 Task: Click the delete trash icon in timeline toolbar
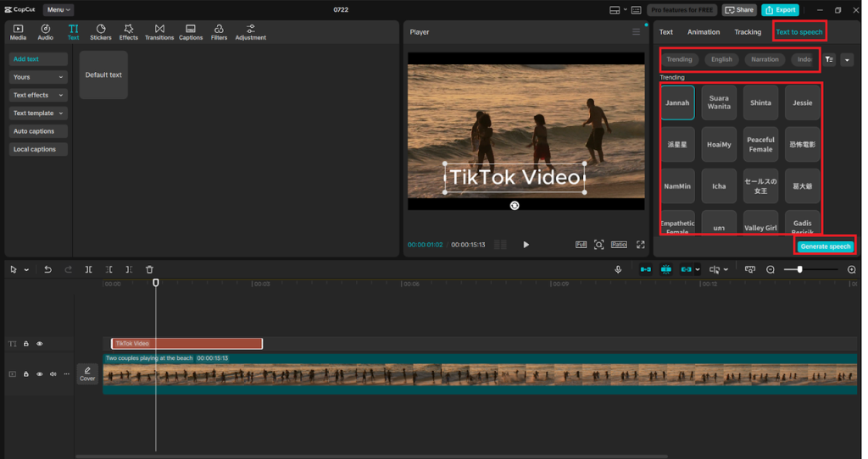click(x=149, y=269)
